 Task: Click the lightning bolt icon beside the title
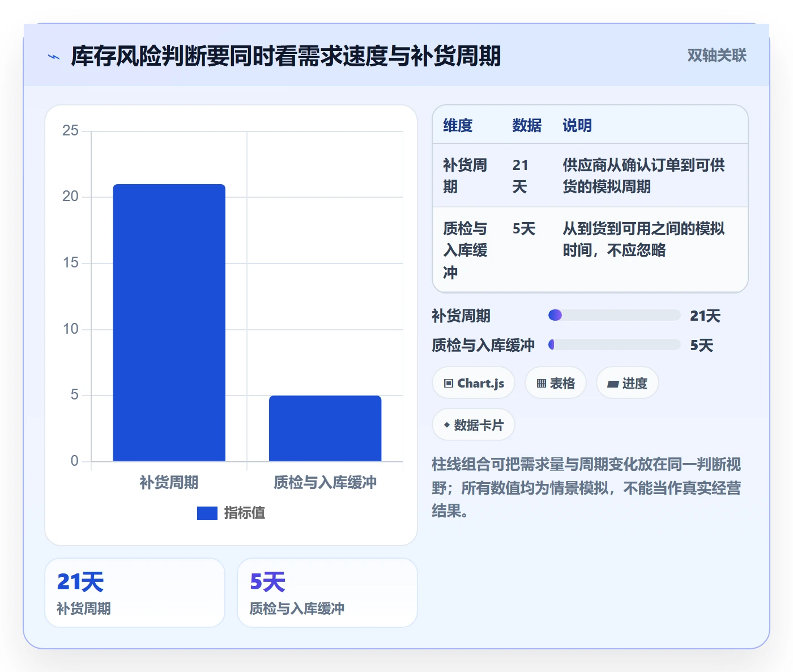tap(54, 57)
